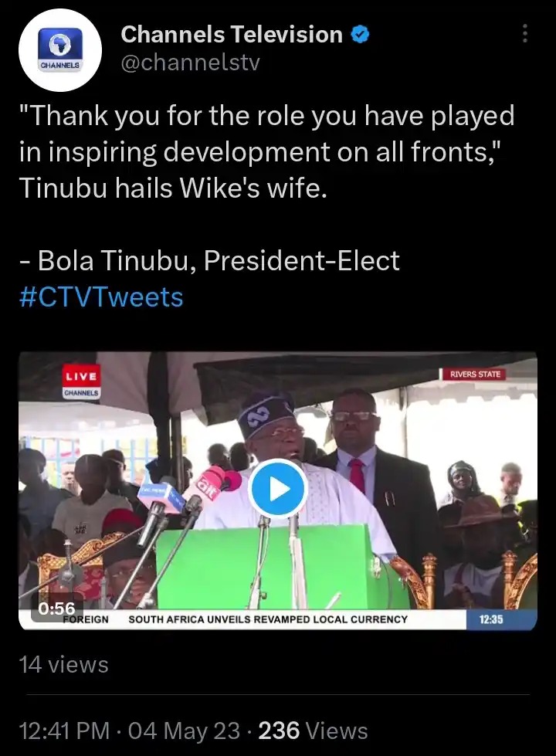Click the 14 views video counter
The image size is (556, 756).
63,665
